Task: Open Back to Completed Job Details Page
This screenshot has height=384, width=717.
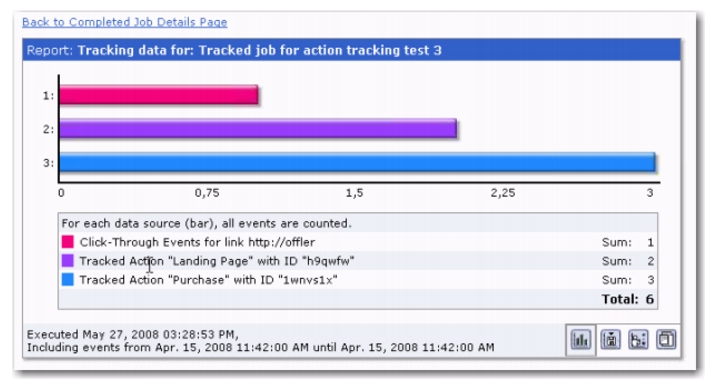Action: 124,22
